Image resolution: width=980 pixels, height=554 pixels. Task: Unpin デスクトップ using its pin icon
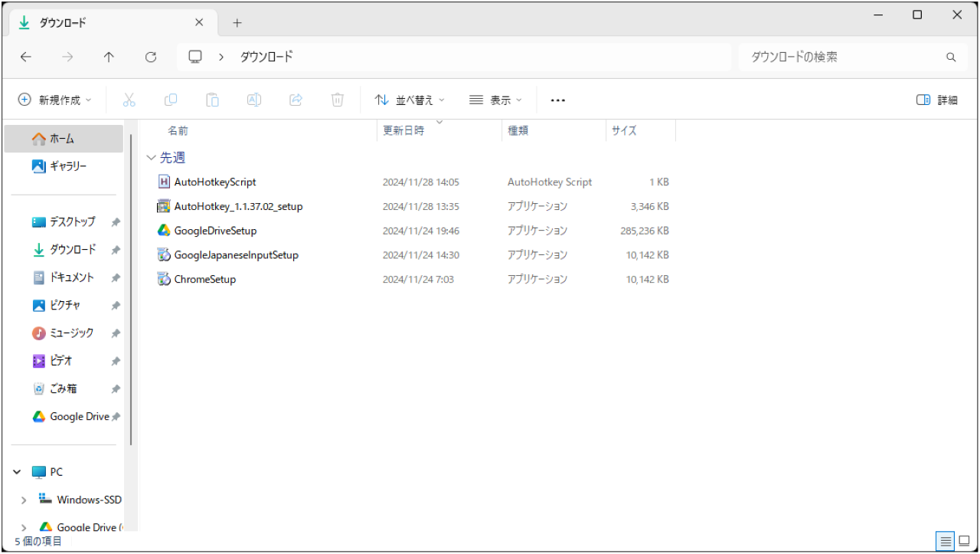point(116,222)
